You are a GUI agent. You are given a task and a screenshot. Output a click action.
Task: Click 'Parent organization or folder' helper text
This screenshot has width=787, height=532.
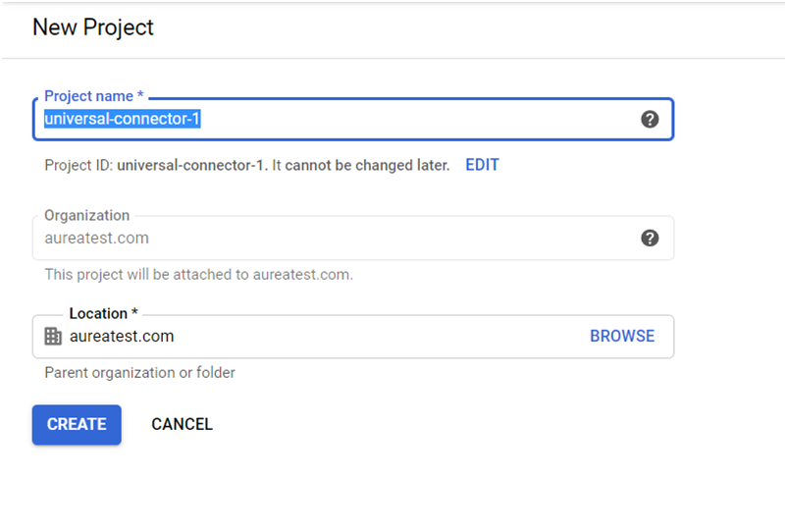point(139,373)
